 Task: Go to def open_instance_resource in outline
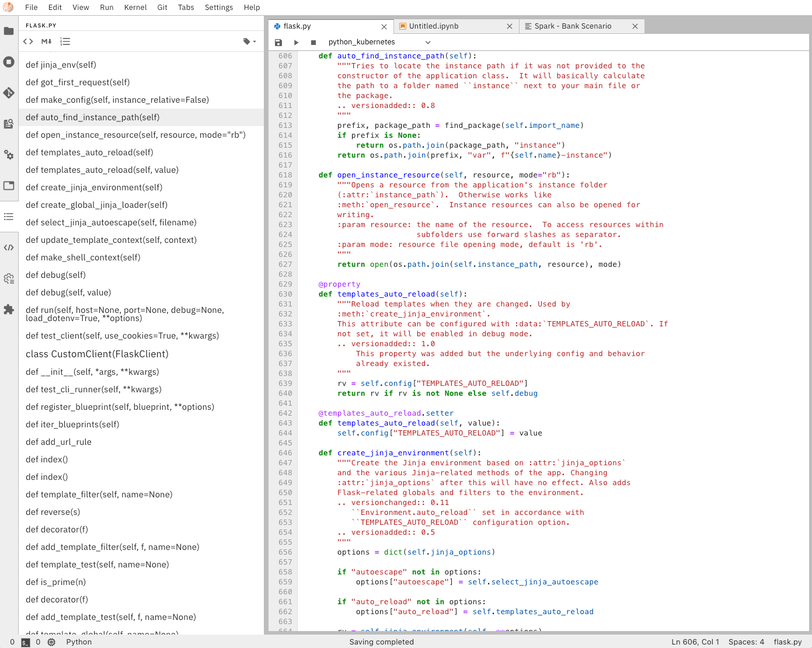click(x=141, y=135)
